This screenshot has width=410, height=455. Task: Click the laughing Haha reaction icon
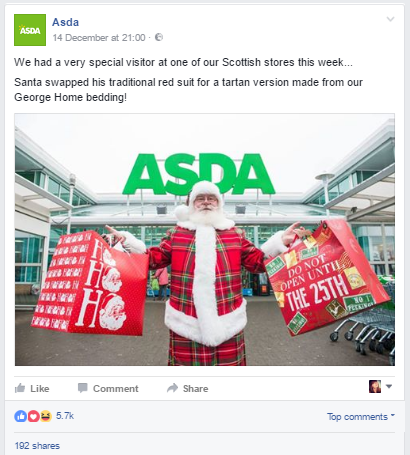(46, 416)
